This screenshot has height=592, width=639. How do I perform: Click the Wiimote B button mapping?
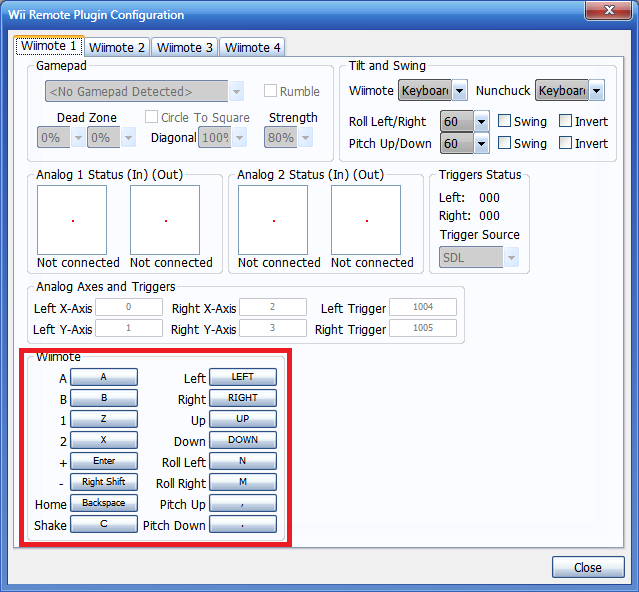[x=103, y=398]
